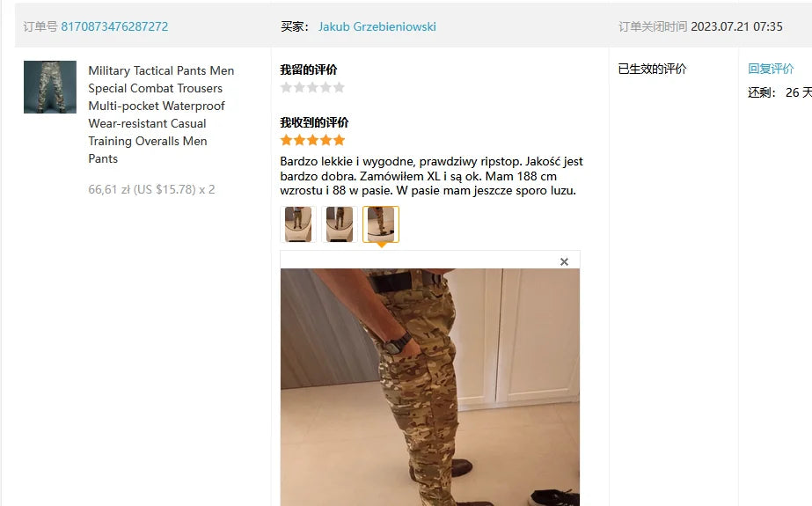This screenshot has height=506, width=812.
Task: Click first orange star under 我收到的评价
Action: [x=286, y=140]
